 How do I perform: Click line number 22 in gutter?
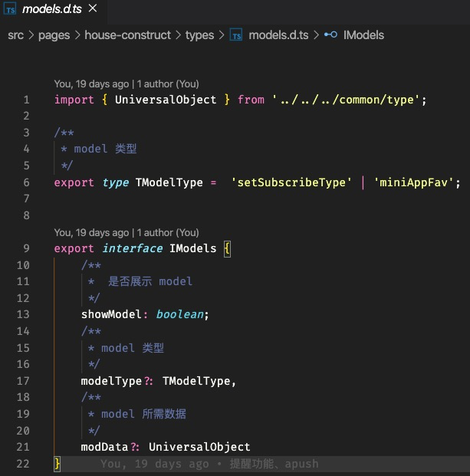click(23, 464)
